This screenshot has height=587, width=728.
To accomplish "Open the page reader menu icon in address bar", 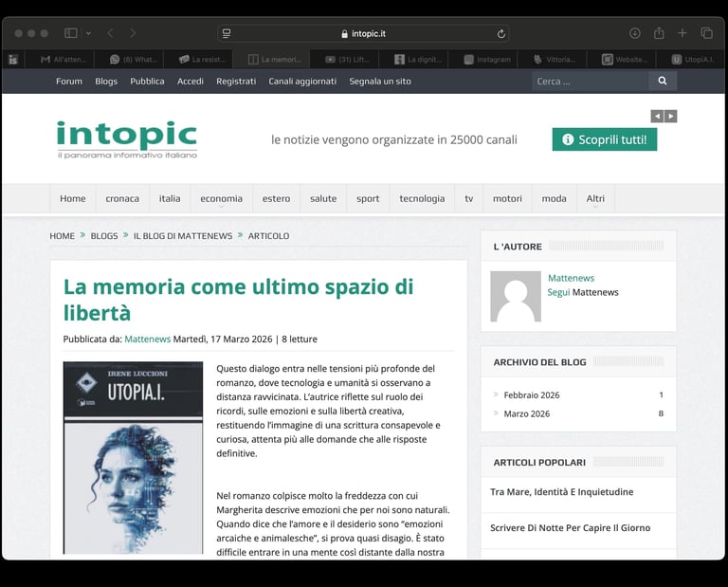I will click(x=227, y=33).
